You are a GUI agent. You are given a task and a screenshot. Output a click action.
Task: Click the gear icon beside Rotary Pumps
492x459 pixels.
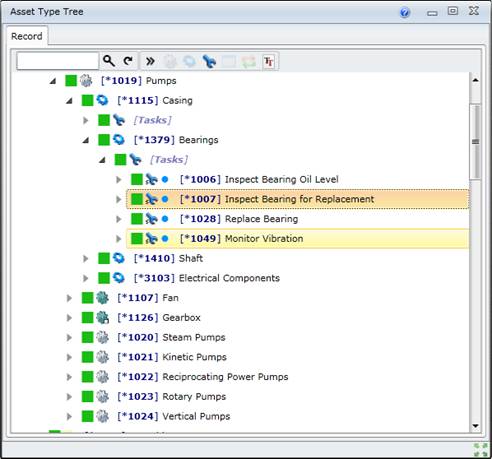point(102,396)
